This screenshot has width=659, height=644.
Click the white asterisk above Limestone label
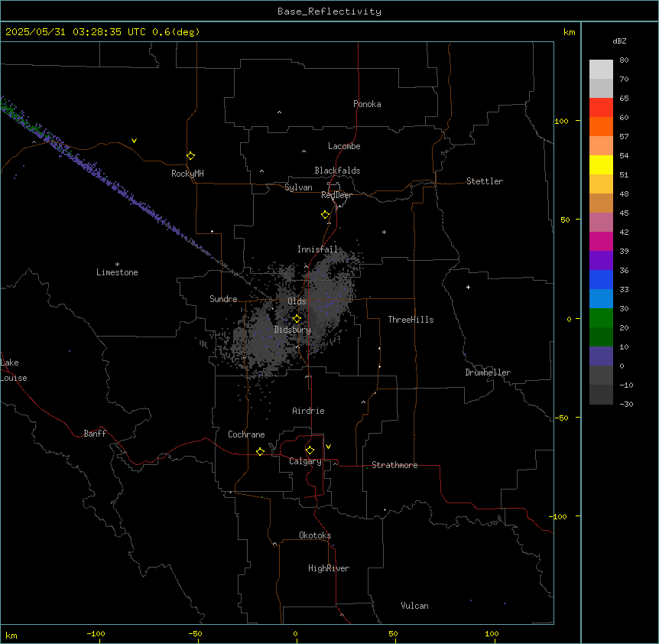coord(117,265)
